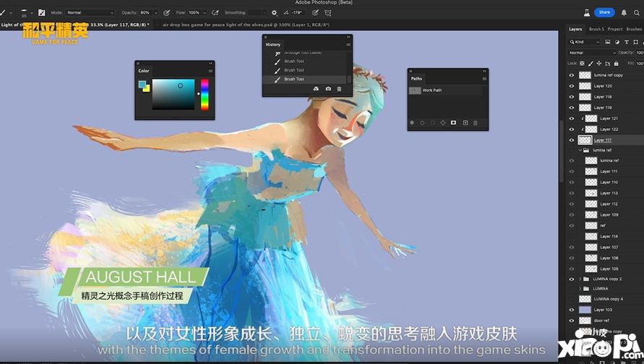Delete current history state trash icon

[339, 89]
